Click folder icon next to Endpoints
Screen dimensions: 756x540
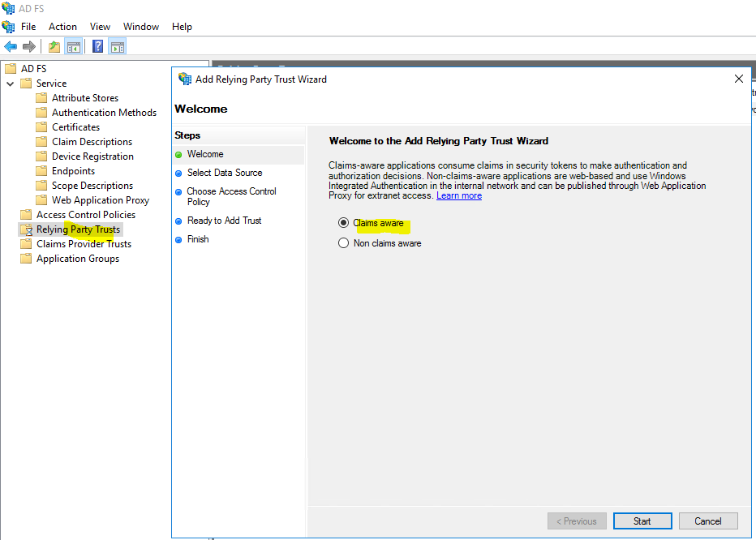[42, 171]
